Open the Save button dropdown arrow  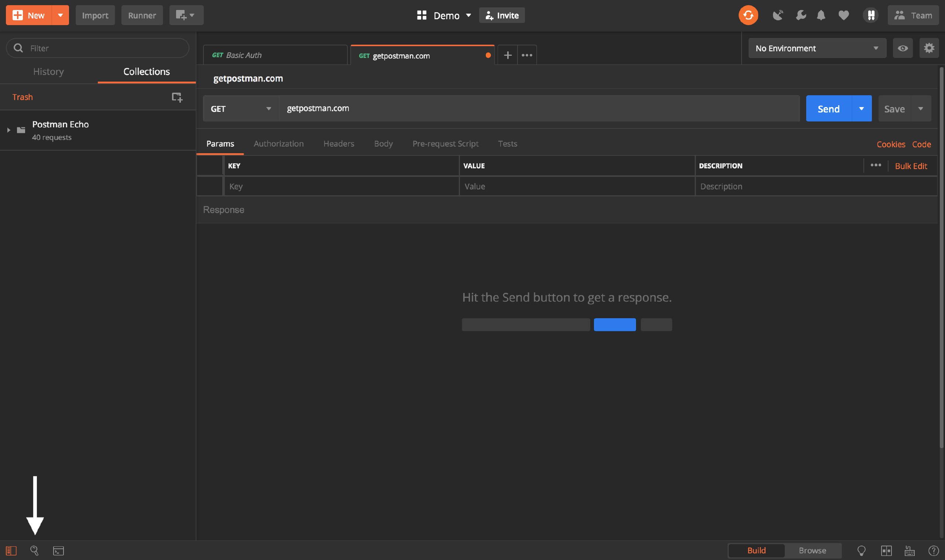[921, 109]
